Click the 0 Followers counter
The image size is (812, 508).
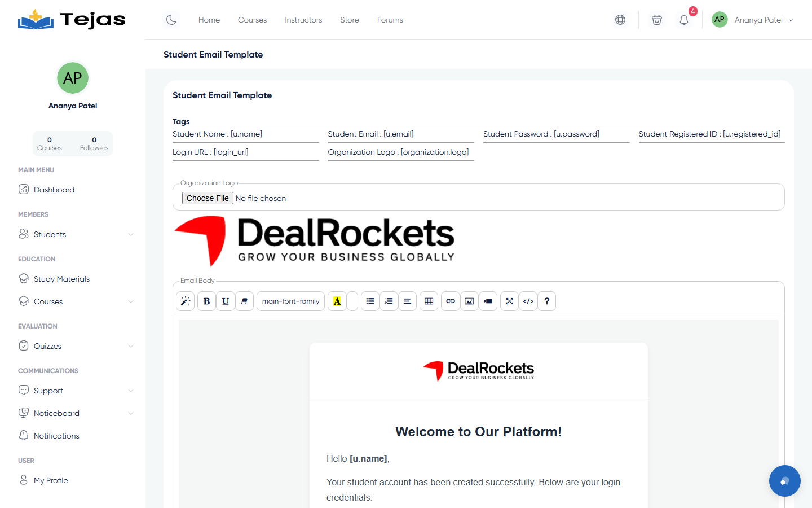(94, 144)
